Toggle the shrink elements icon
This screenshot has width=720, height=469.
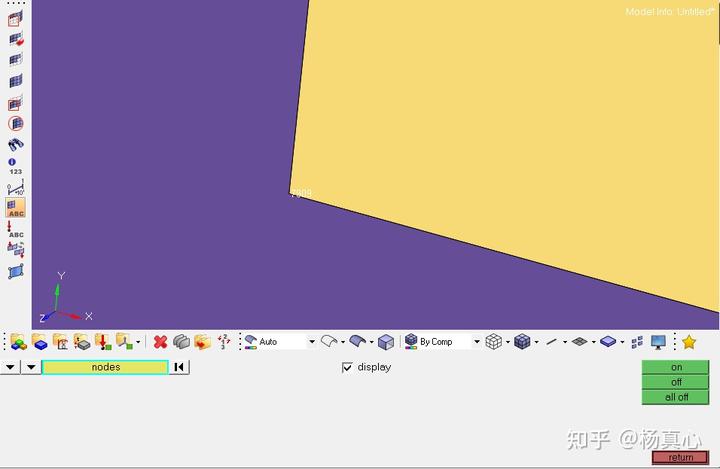click(637, 342)
